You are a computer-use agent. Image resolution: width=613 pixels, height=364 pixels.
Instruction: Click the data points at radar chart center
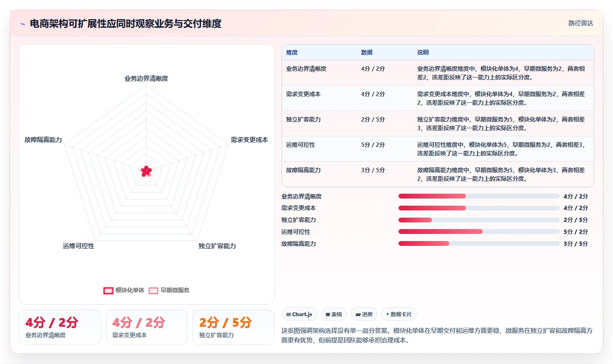146,171
